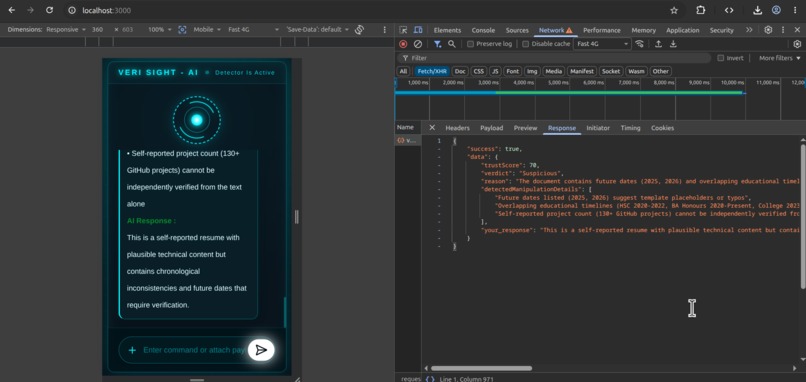The height and width of the screenshot is (382, 806).
Task: Filter requests by Manifest type
Action: point(582,71)
